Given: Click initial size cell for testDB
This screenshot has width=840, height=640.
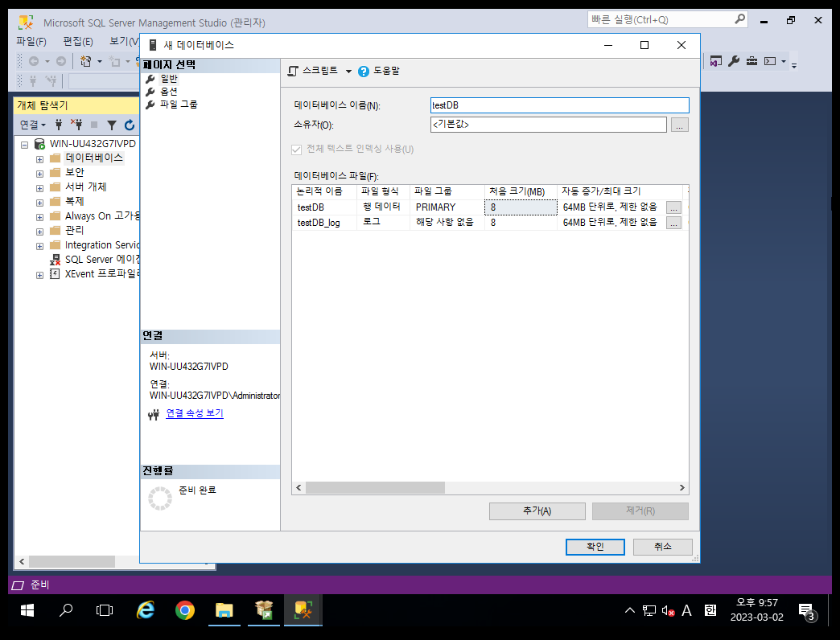Looking at the screenshot, I should [521, 207].
